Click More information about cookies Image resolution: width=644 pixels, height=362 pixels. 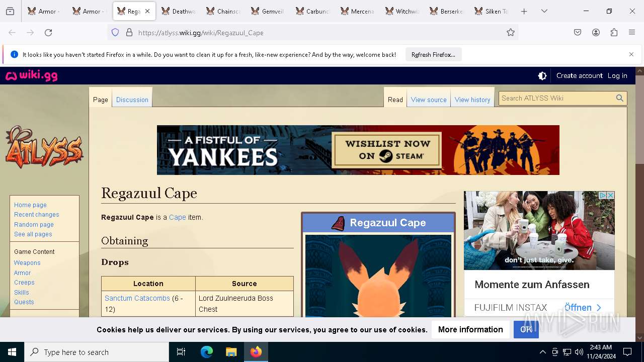pos(470,329)
